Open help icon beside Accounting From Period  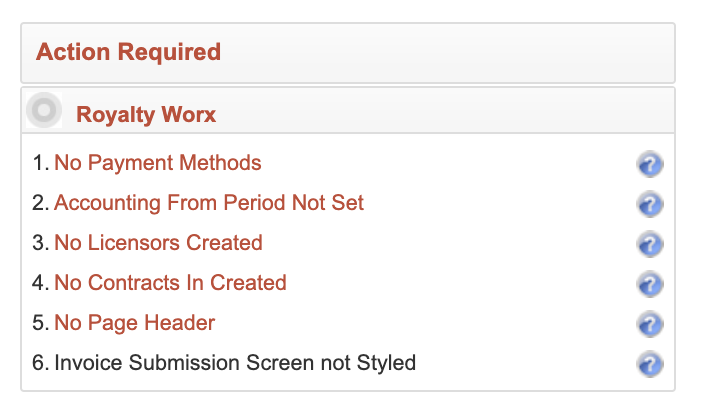point(650,204)
